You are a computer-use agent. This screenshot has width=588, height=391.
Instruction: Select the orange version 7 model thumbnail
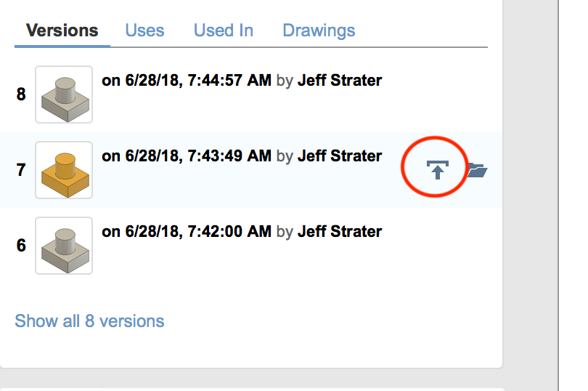64,170
